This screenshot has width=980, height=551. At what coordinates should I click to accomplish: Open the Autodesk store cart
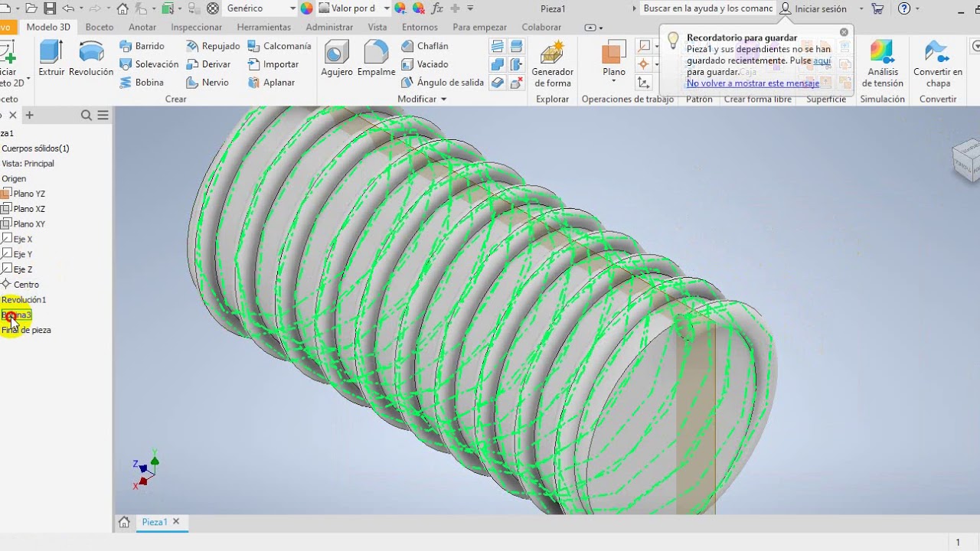pyautogui.click(x=877, y=8)
